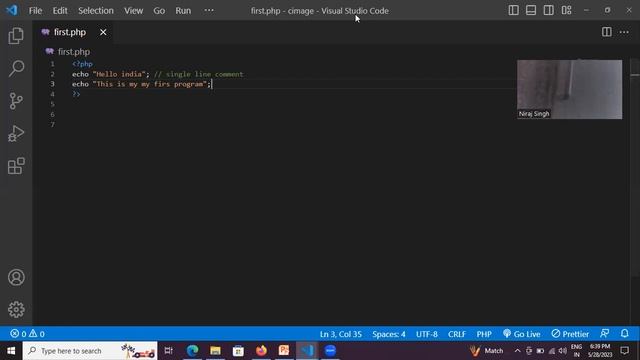Open the Go menu
The height and width of the screenshot is (360, 640).
pyautogui.click(x=159, y=11)
